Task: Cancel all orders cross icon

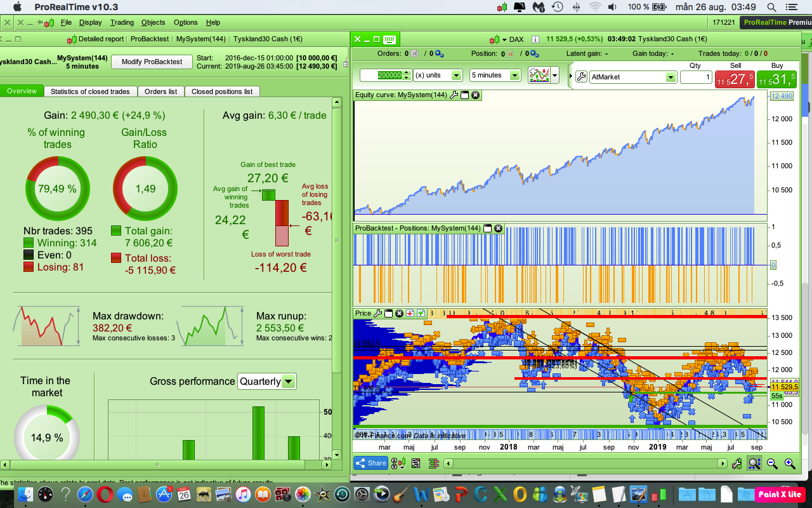Action: pyautogui.click(x=414, y=54)
